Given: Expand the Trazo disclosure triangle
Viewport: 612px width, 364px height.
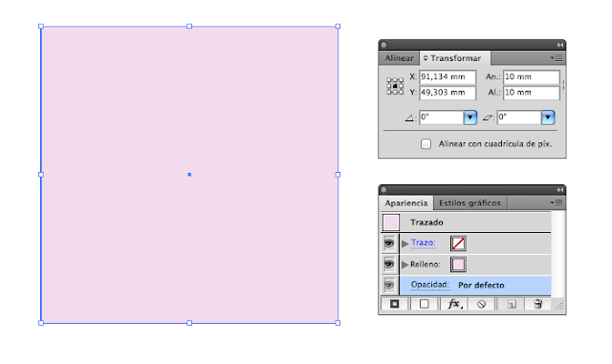Looking at the screenshot, I should tap(404, 244).
